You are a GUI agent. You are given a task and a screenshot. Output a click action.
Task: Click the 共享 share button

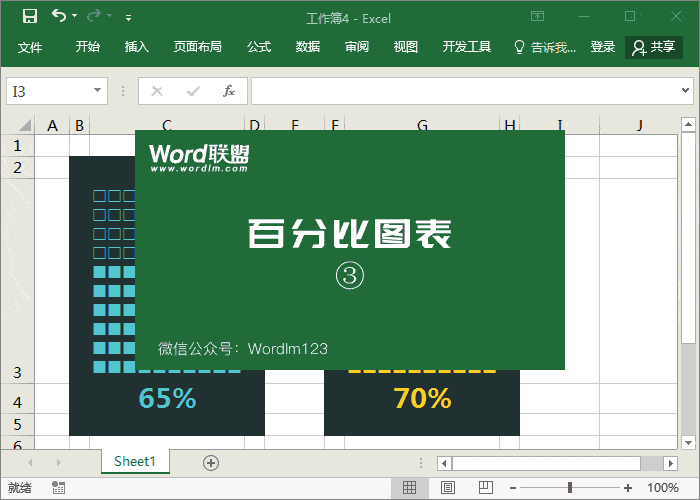point(654,47)
